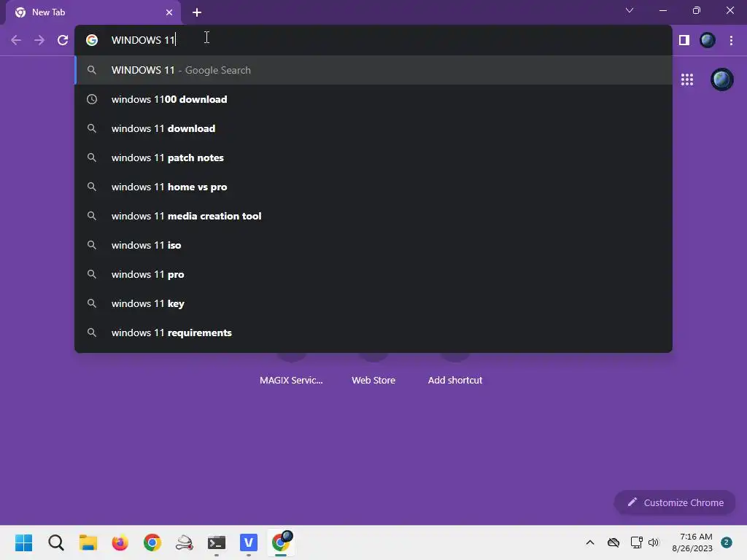The image size is (747, 560).
Task: Go forward using the forward arrow
Action: (x=39, y=40)
